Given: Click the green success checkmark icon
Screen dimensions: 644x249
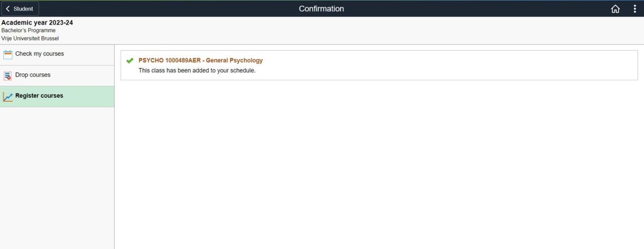Looking at the screenshot, I should (x=130, y=61).
